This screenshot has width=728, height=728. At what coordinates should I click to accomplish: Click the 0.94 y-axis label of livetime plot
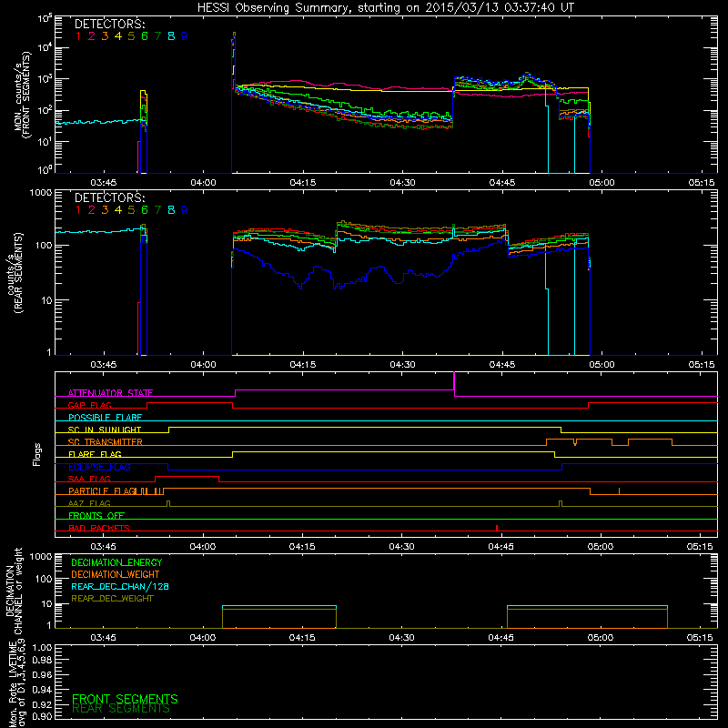tap(42, 690)
